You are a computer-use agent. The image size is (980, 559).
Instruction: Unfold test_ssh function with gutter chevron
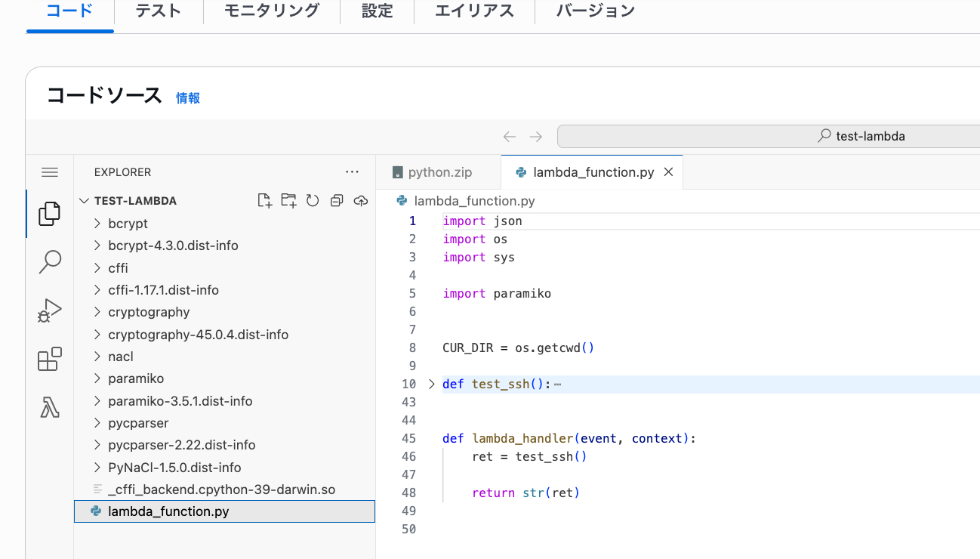431,384
